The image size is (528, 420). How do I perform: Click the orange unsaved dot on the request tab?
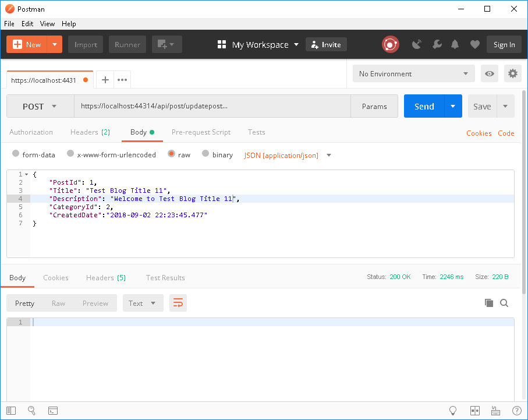pyautogui.click(x=86, y=80)
